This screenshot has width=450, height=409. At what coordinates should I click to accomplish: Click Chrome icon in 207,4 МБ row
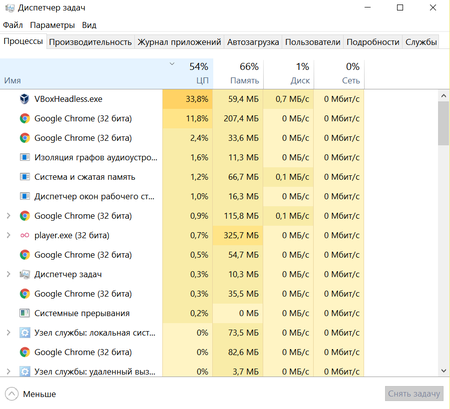(24, 118)
